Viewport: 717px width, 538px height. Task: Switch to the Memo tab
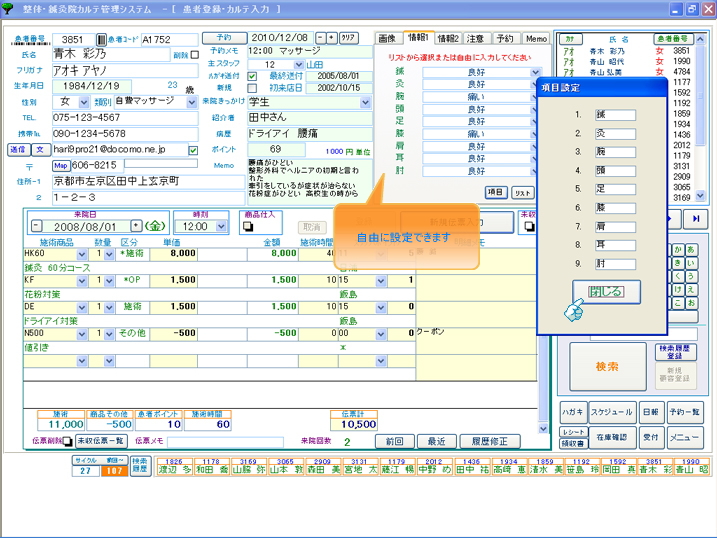536,38
